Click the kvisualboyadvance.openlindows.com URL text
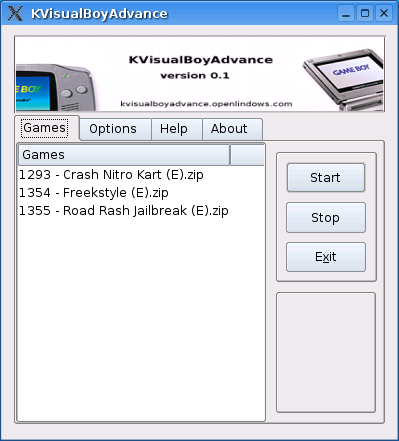Viewport: 399px width, 441px height. 206,104
